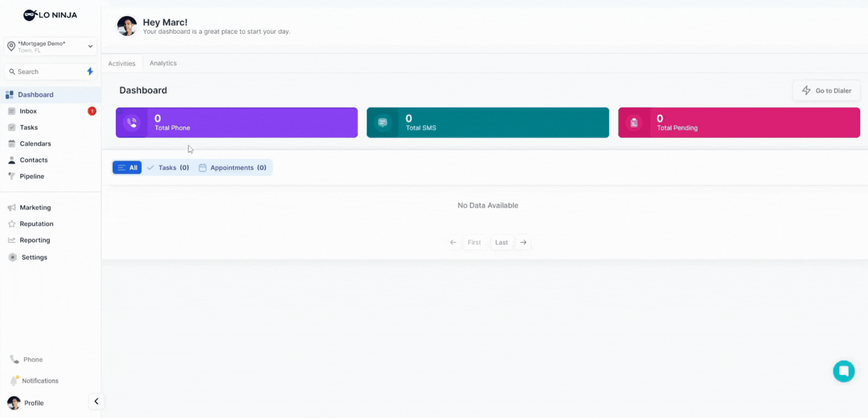Click the Last pagination button
Viewport: 868px width, 418px height.
(501, 242)
